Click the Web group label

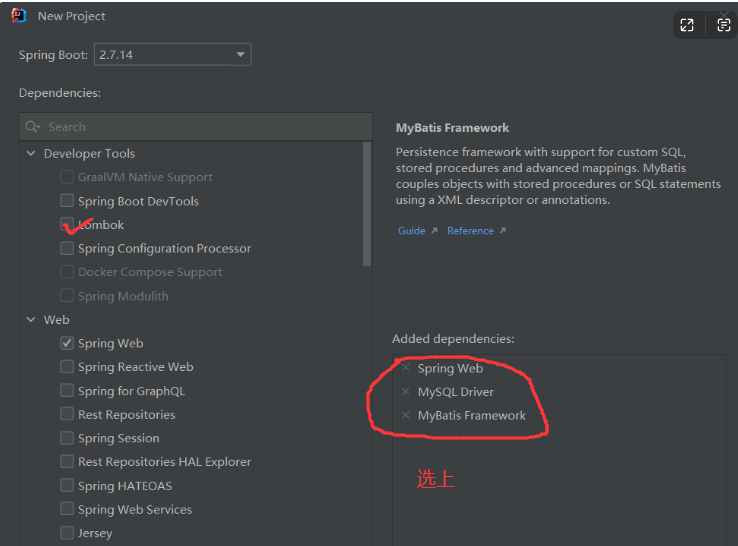56,320
